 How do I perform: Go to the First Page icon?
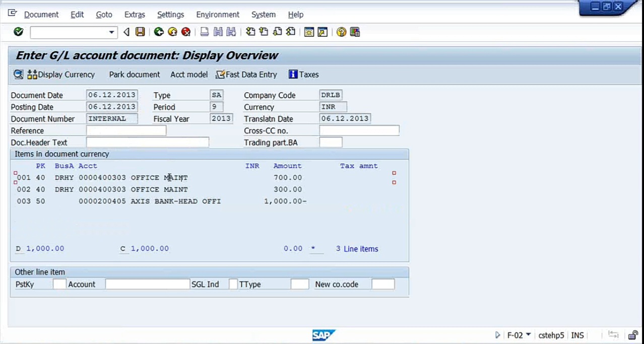click(250, 32)
